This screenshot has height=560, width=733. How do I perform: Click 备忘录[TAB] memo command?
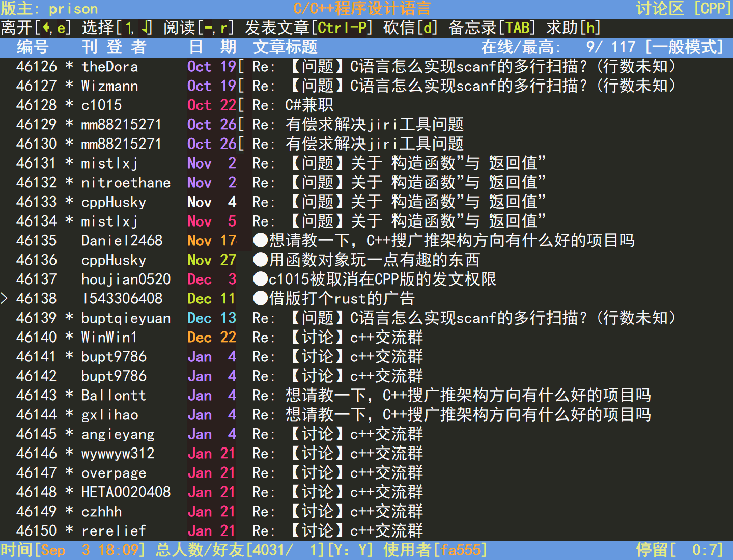[x=492, y=28]
